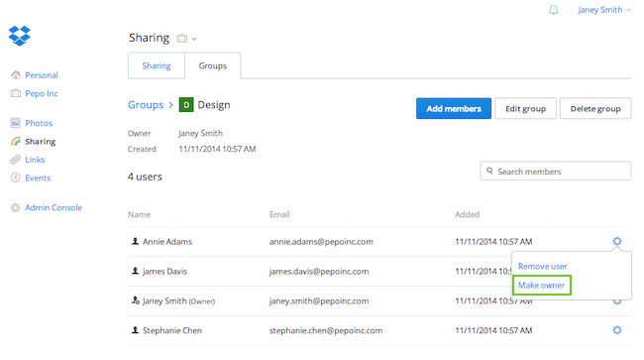Image resolution: width=644 pixels, height=360 pixels.
Task: Switch to the Sharing tab
Action: [157, 65]
